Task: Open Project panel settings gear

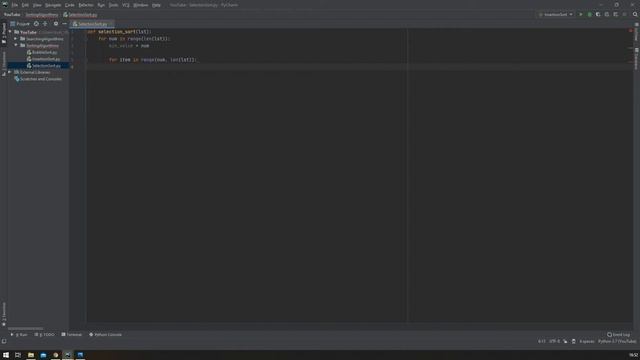Action: (56, 24)
